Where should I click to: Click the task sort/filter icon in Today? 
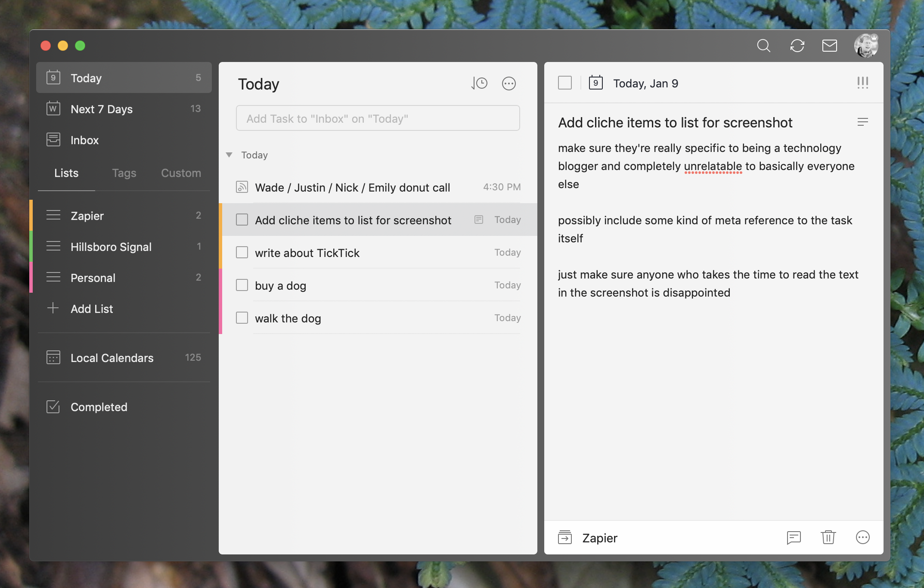[480, 83]
